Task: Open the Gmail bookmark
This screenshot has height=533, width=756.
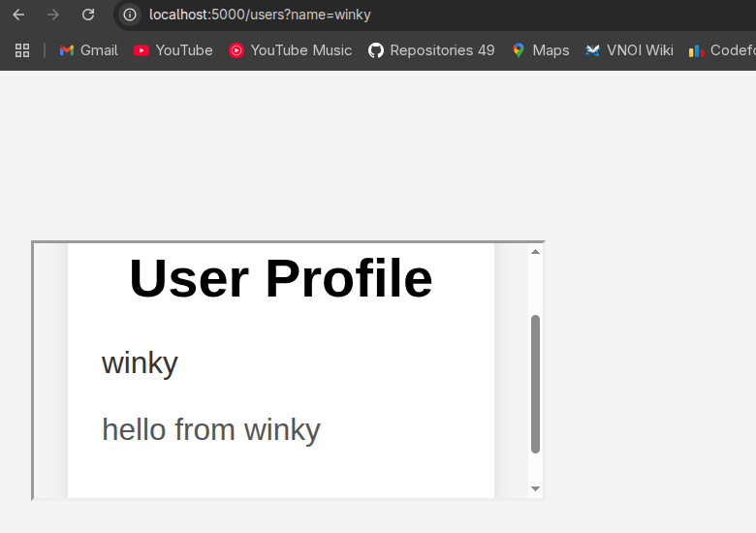Action: (x=88, y=50)
